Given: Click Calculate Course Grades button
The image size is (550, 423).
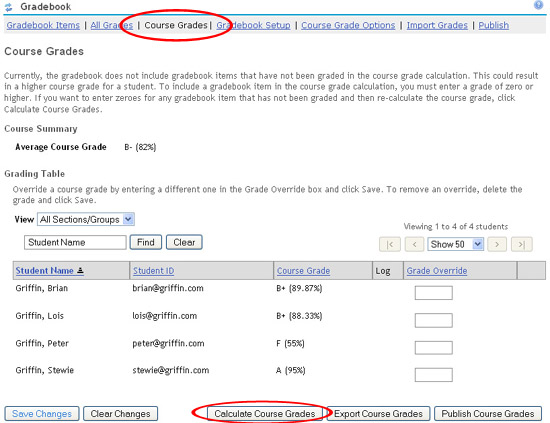Looking at the screenshot, I should [x=265, y=414].
